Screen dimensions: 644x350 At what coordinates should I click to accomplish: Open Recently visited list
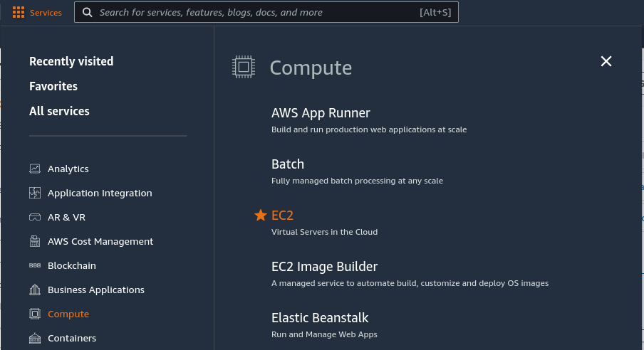point(71,61)
